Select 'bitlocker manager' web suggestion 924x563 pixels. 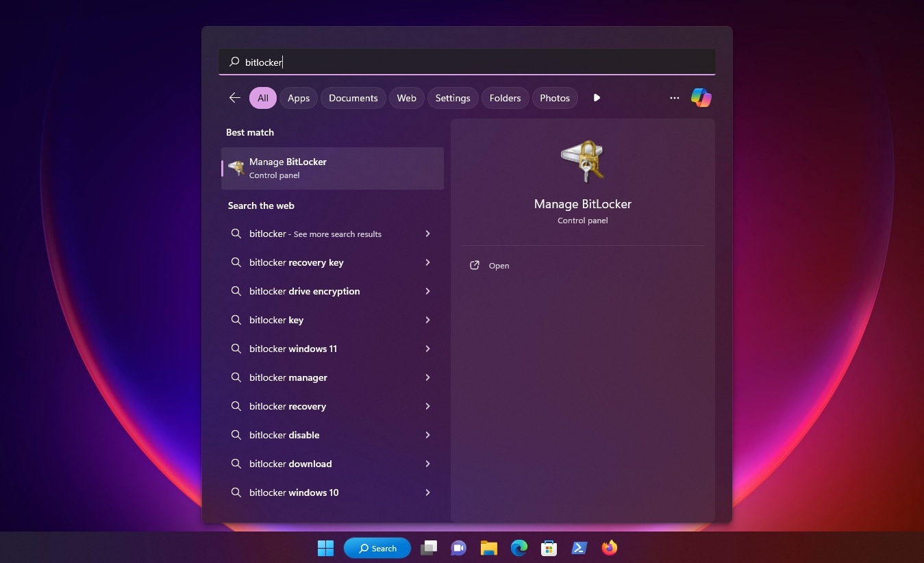tap(332, 377)
